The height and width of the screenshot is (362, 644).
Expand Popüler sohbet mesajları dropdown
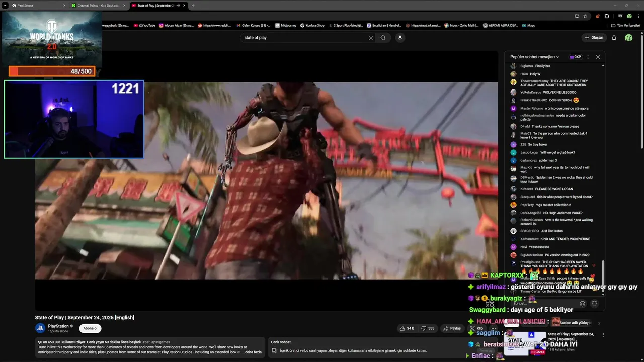click(535, 57)
